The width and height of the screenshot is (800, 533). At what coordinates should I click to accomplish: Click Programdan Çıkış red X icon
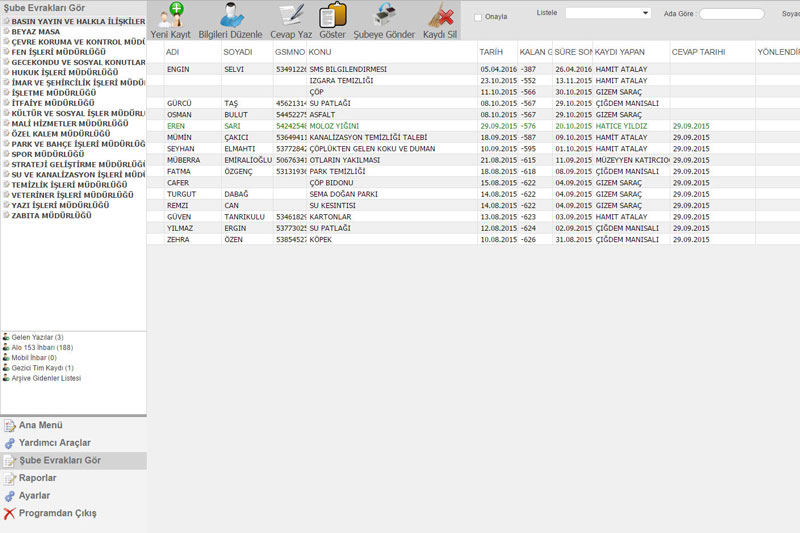(x=9, y=513)
